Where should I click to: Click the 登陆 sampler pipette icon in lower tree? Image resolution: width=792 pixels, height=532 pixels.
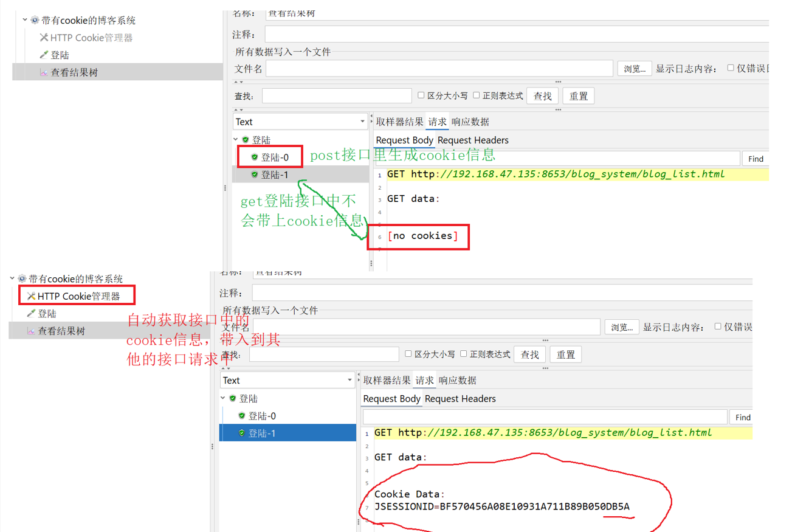pyautogui.click(x=31, y=314)
